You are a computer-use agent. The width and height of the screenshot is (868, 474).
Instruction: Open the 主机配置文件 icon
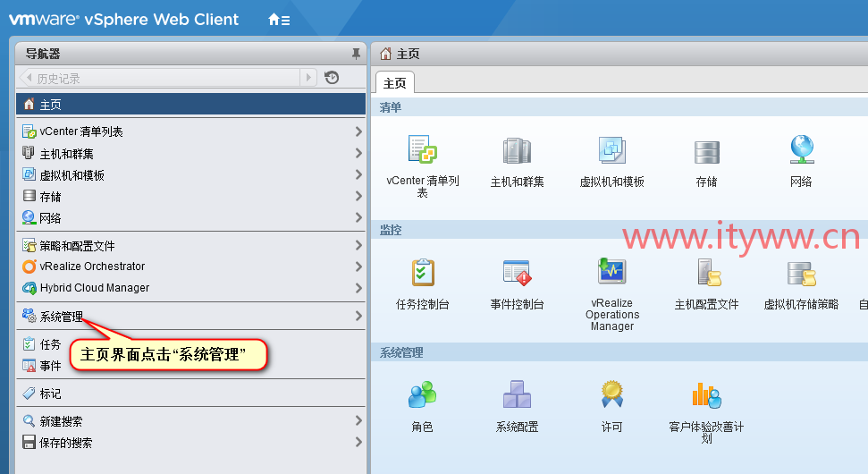709,272
